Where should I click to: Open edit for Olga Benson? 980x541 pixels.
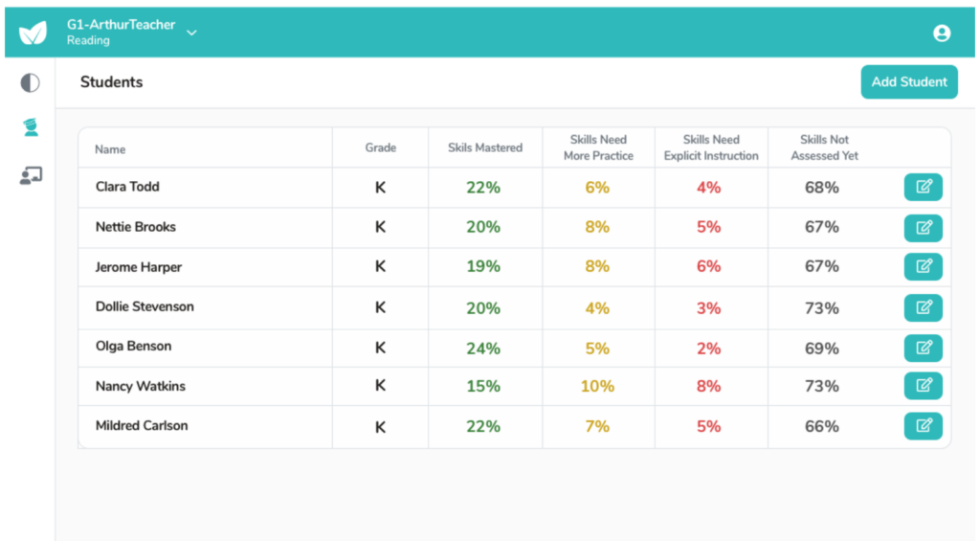pyautogui.click(x=923, y=348)
